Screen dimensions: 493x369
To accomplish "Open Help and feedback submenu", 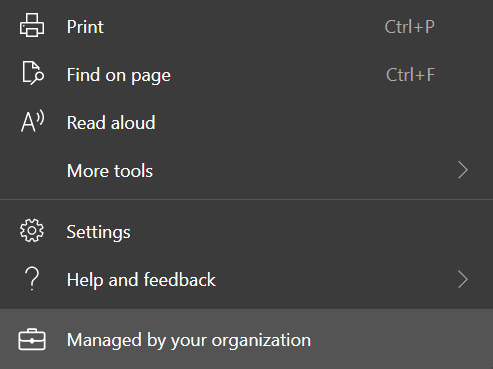I will pos(246,280).
